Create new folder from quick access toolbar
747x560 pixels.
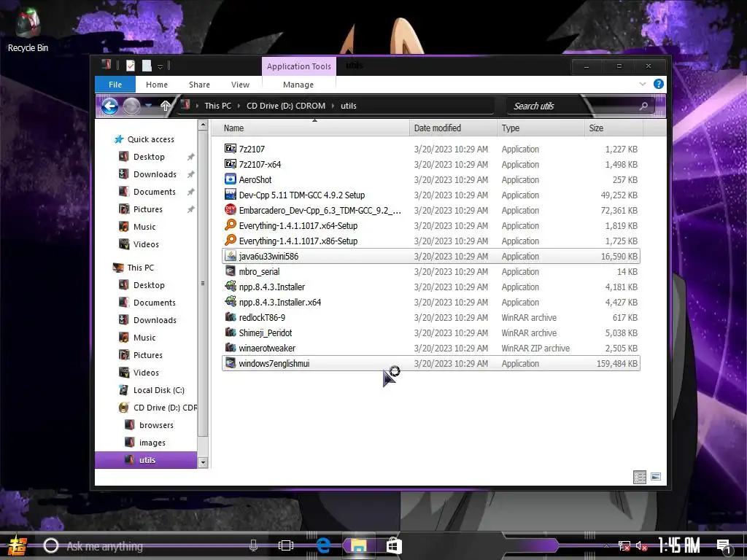point(147,66)
